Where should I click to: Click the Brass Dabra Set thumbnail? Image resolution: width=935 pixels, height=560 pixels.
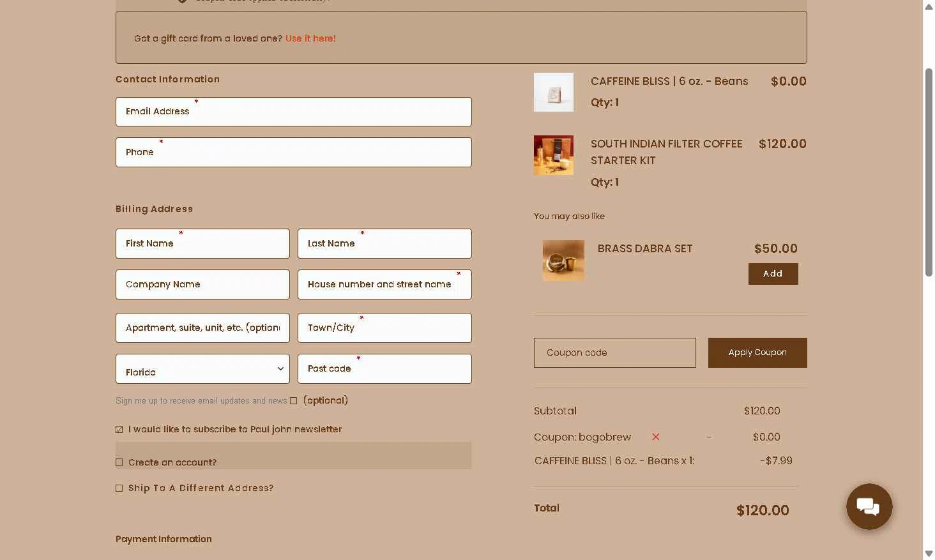click(x=563, y=261)
